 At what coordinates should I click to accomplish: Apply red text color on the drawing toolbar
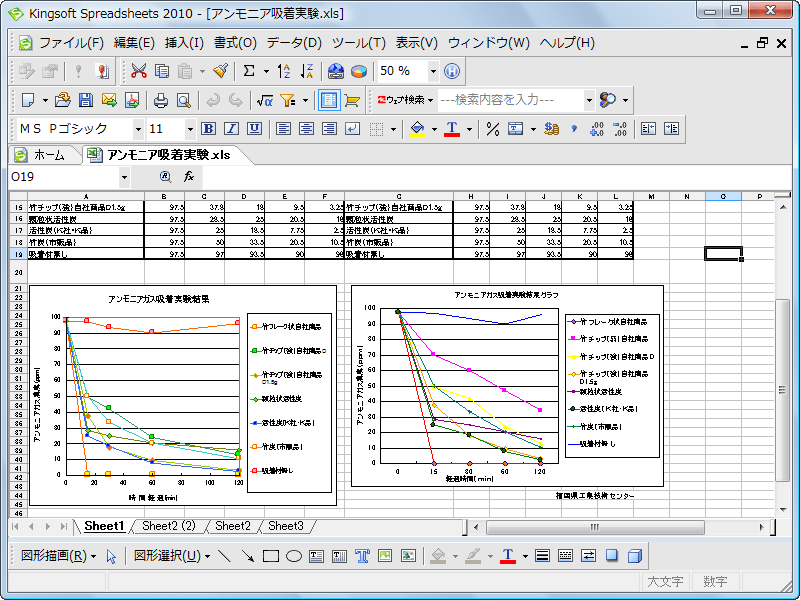(508, 556)
